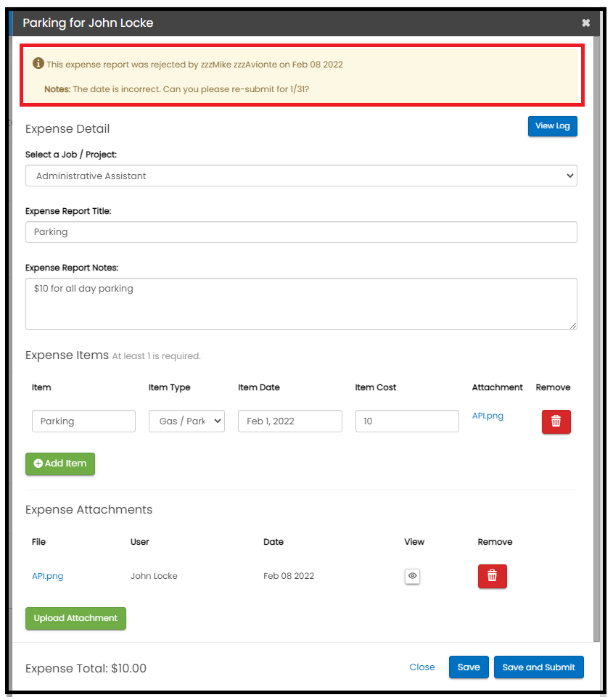
Task: Click the Expense Attachments heading
Action: coord(89,509)
